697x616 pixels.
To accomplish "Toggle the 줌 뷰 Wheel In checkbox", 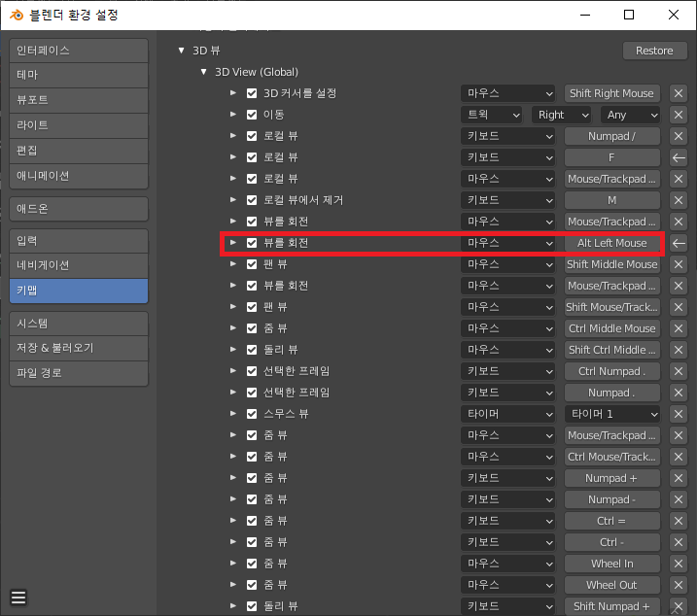I will 252,564.
